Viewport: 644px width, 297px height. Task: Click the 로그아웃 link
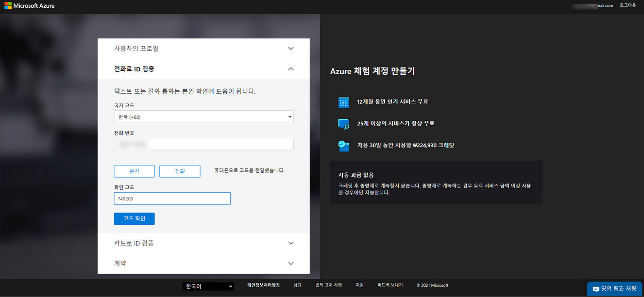click(628, 5)
